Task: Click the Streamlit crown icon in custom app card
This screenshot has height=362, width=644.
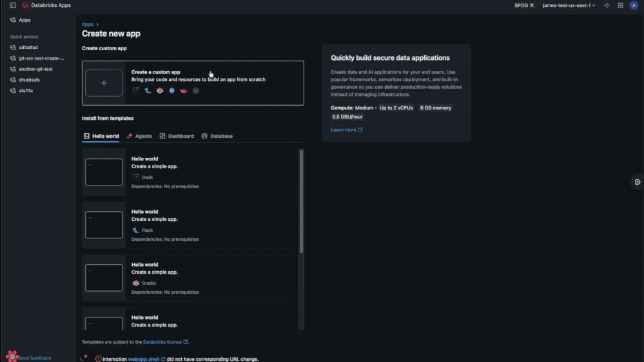Action: (x=184, y=90)
